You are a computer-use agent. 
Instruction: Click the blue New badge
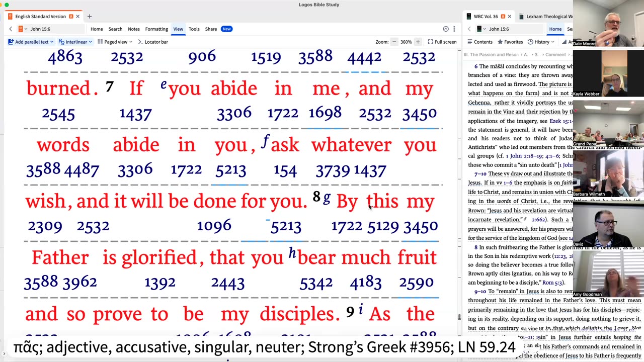(x=227, y=29)
